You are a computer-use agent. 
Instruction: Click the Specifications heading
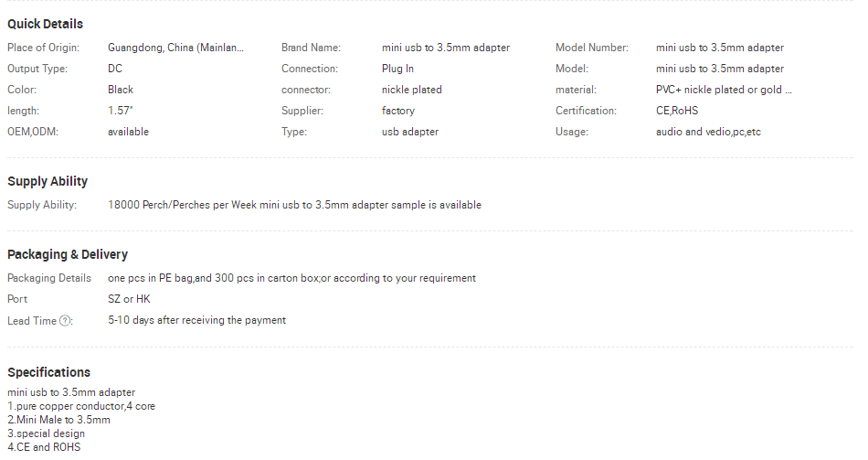coord(48,372)
